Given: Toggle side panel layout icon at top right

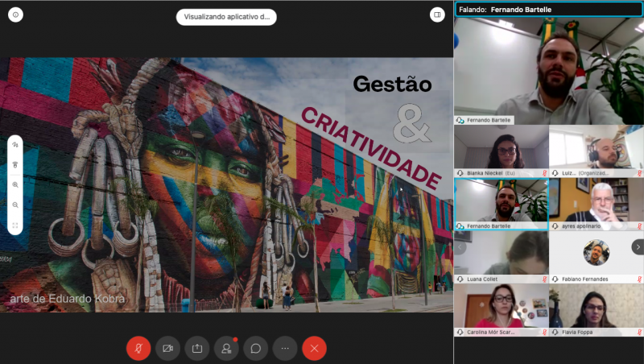Looking at the screenshot, I should click(437, 14).
